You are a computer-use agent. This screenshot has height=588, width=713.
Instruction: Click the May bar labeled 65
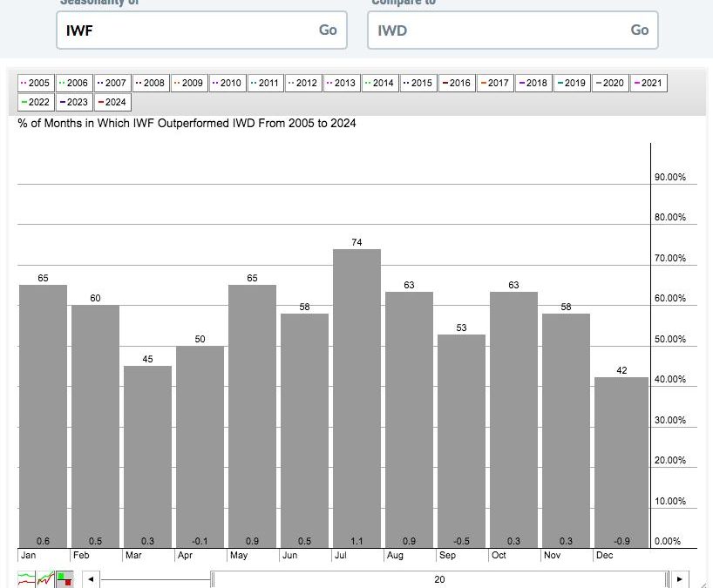[253, 416]
